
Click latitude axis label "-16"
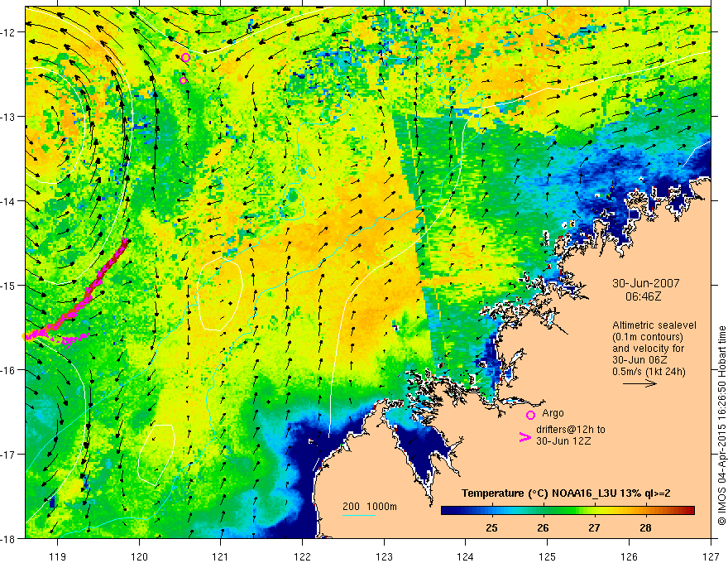[8, 370]
